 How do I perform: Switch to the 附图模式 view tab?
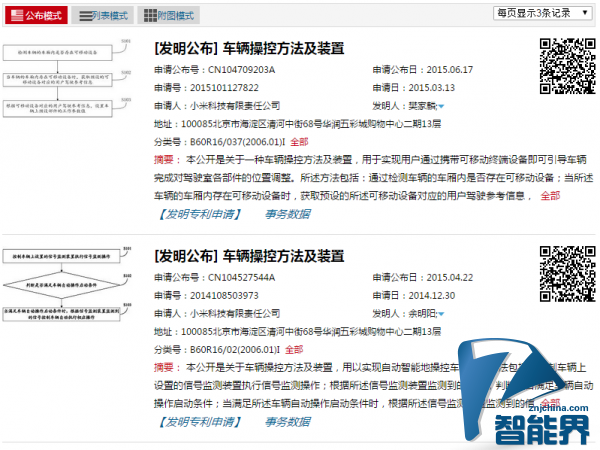pos(169,16)
